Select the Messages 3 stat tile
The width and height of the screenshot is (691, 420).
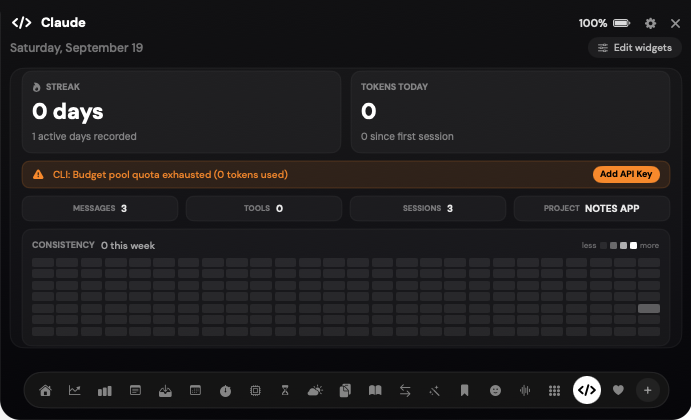click(100, 208)
